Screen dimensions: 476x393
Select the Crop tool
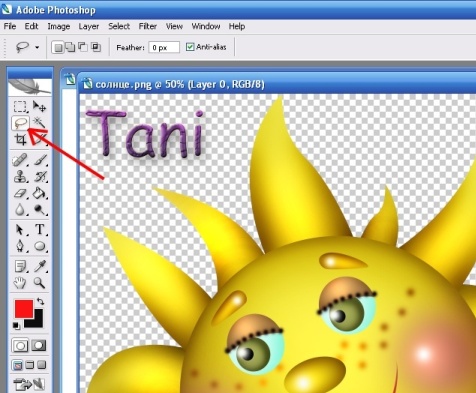point(20,139)
